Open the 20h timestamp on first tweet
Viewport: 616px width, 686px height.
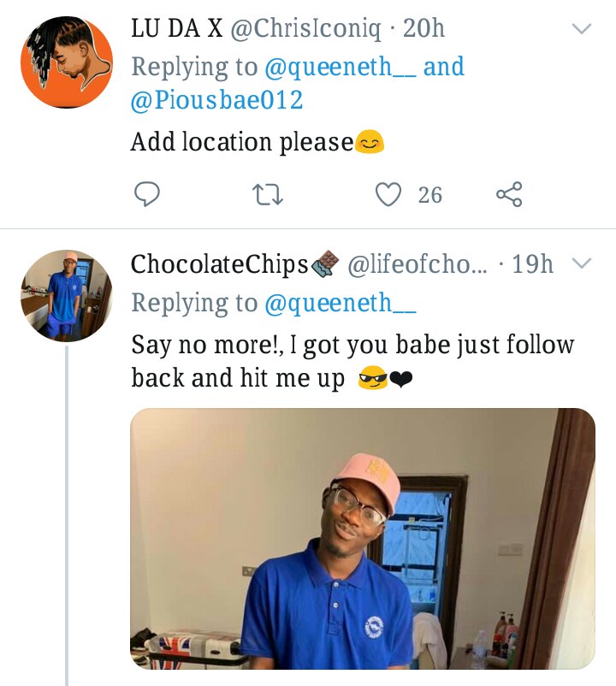(423, 28)
